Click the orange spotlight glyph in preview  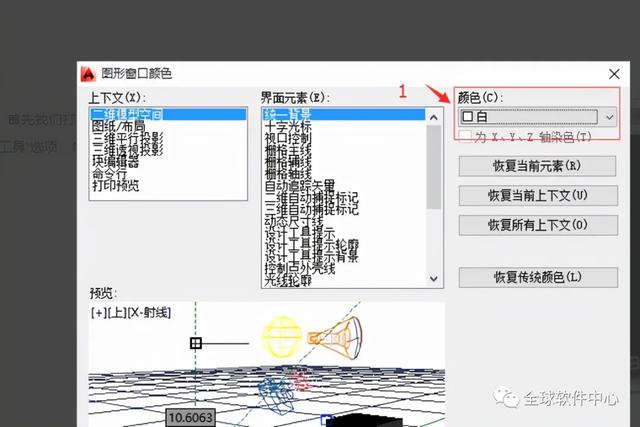click(x=335, y=338)
